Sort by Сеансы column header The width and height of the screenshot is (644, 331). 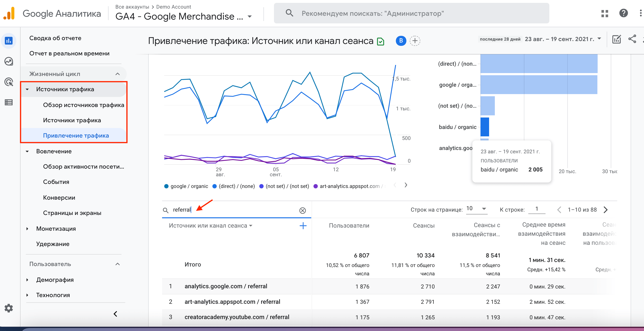pyautogui.click(x=424, y=226)
